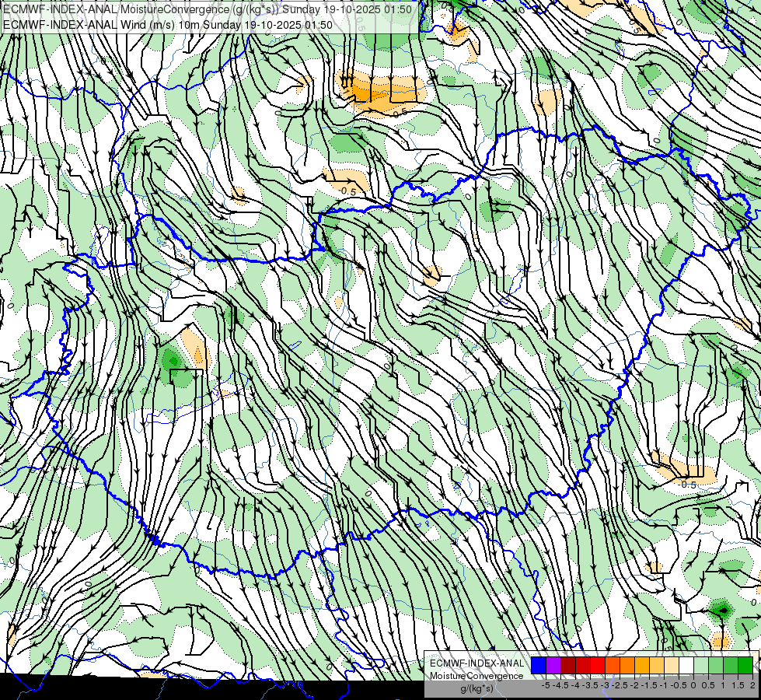Click the green swatch between 0.5 and 1
This screenshot has width=761, height=700.
716,665
